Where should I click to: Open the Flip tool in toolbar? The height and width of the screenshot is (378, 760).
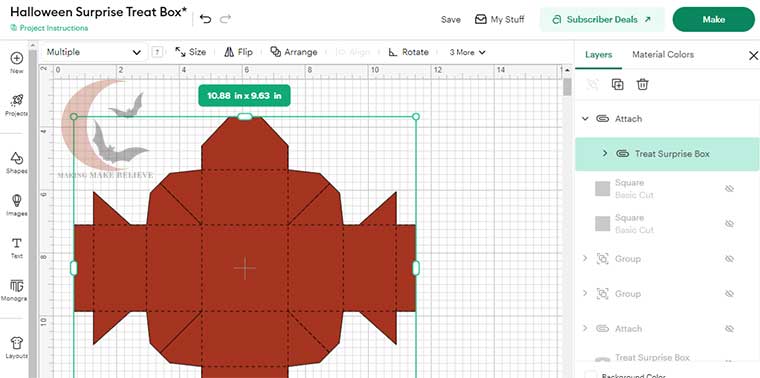238,52
